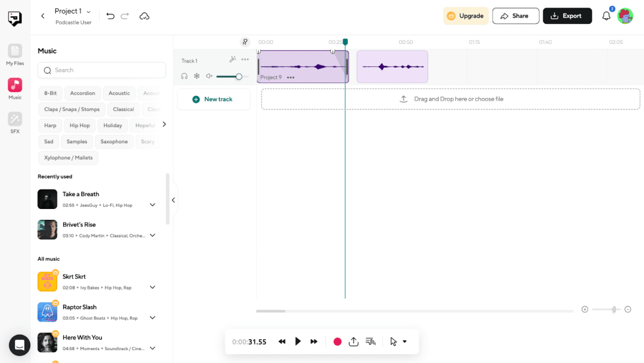This screenshot has height=363, width=644.
Task: Add a New track
Action: [214, 99]
